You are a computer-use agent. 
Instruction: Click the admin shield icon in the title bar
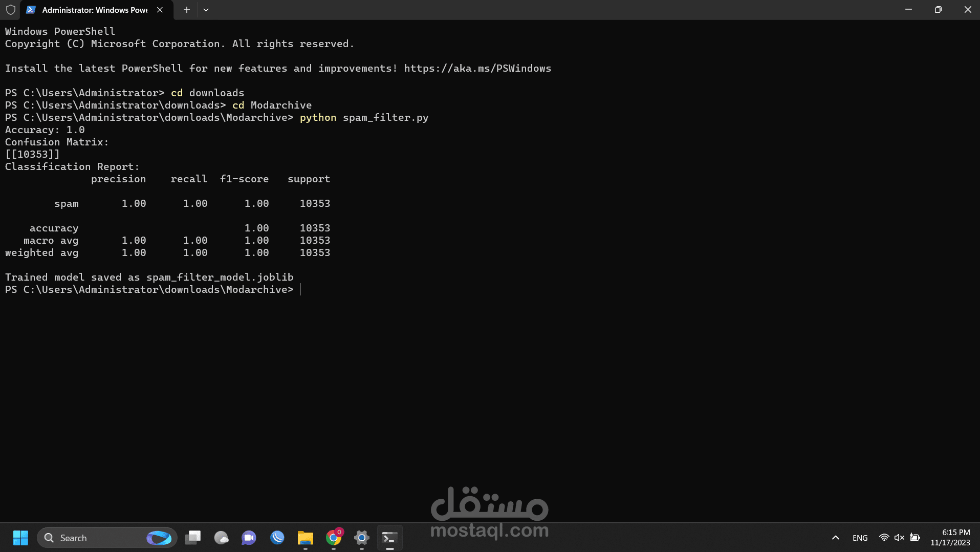tap(10, 10)
